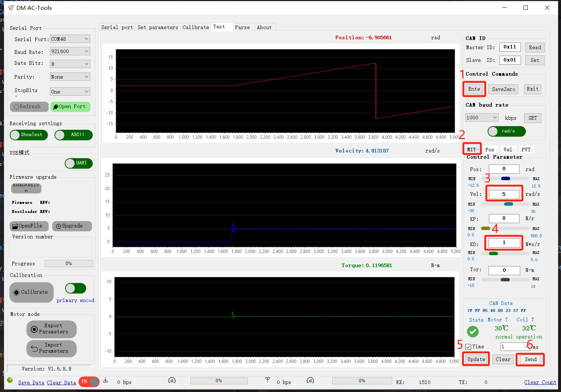Open the Parity dropdown
561x392 pixels.
[x=70, y=77]
